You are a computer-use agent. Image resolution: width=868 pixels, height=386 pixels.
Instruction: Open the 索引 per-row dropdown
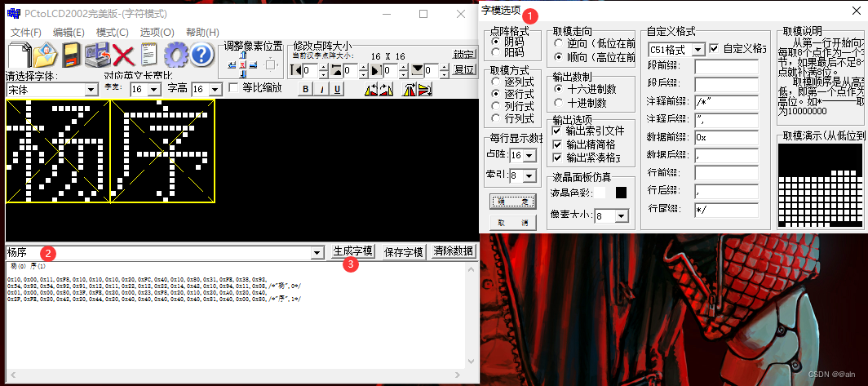click(x=529, y=175)
